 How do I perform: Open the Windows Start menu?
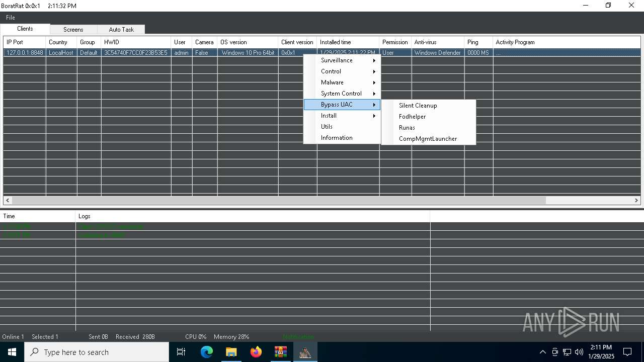pos(12,352)
